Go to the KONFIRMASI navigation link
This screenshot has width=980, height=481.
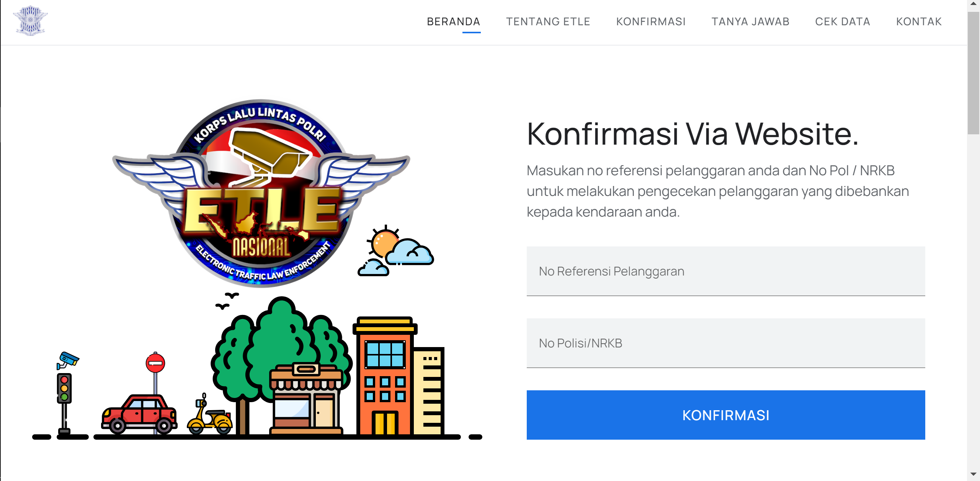(x=651, y=22)
